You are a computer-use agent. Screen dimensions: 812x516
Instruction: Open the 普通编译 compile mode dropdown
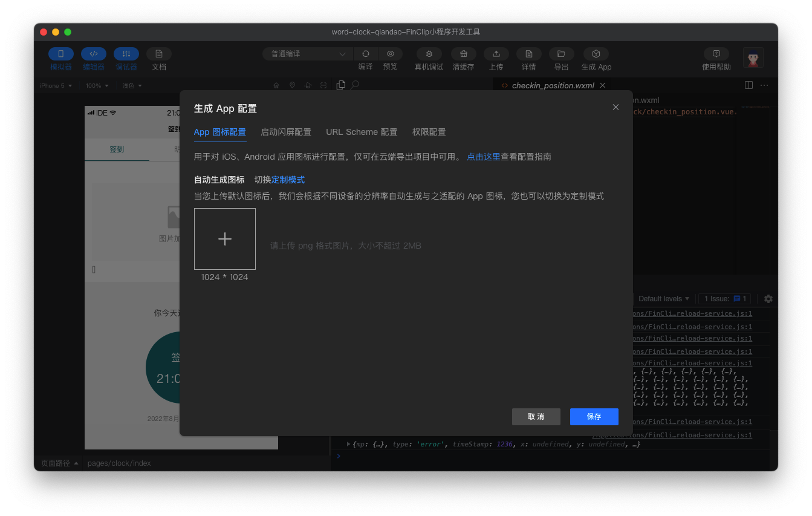click(307, 54)
